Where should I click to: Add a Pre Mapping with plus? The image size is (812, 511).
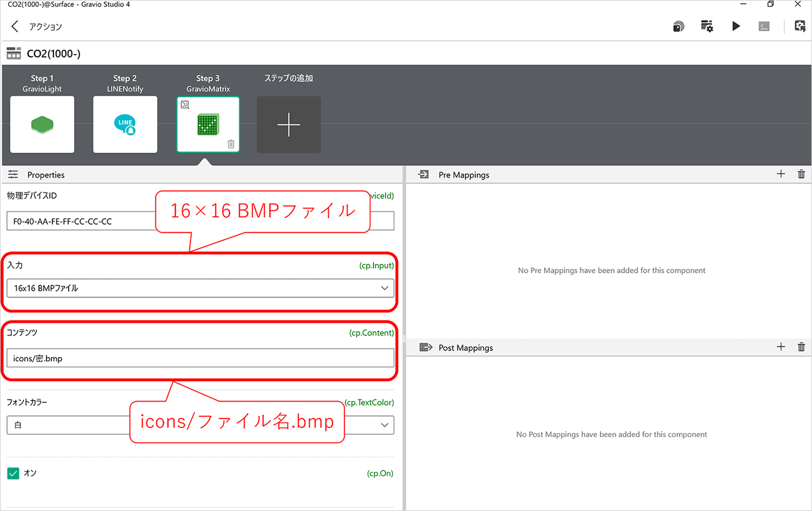pos(781,174)
